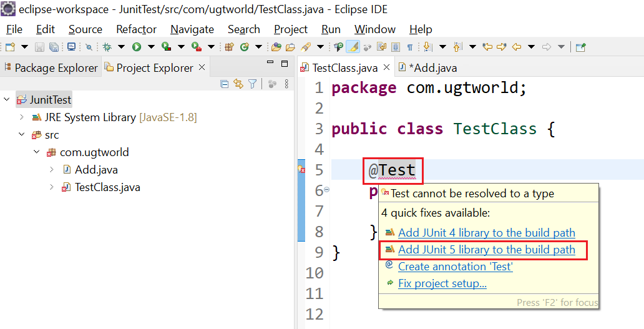The width and height of the screenshot is (644, 329).
Task: Click the Project Explorer filter funnel icon
Action: 253,84
